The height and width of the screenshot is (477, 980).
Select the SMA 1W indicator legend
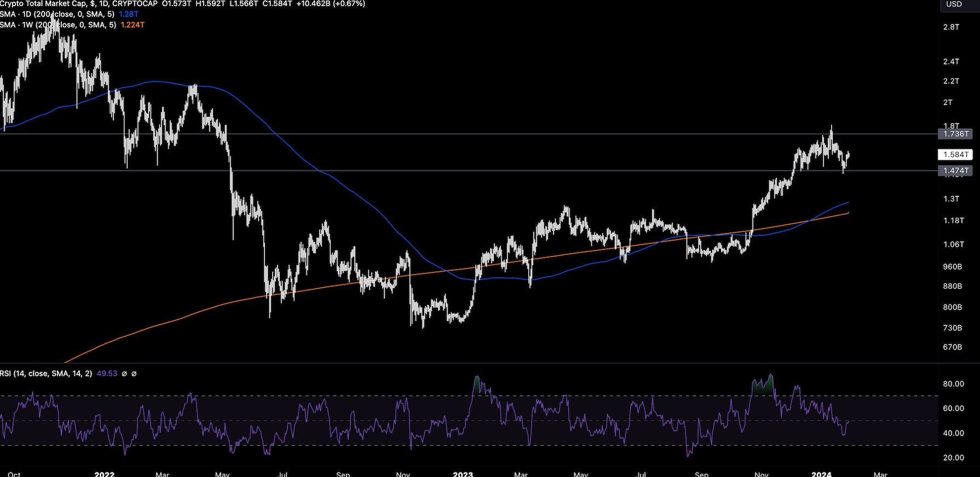pos(57,25)
